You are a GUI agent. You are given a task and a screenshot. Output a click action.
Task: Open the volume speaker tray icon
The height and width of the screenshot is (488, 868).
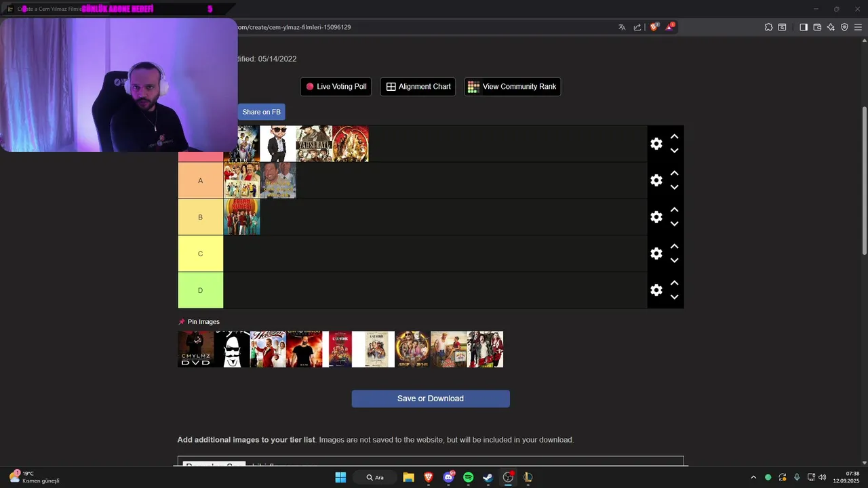pyautogui.click(x=823, y=477)
